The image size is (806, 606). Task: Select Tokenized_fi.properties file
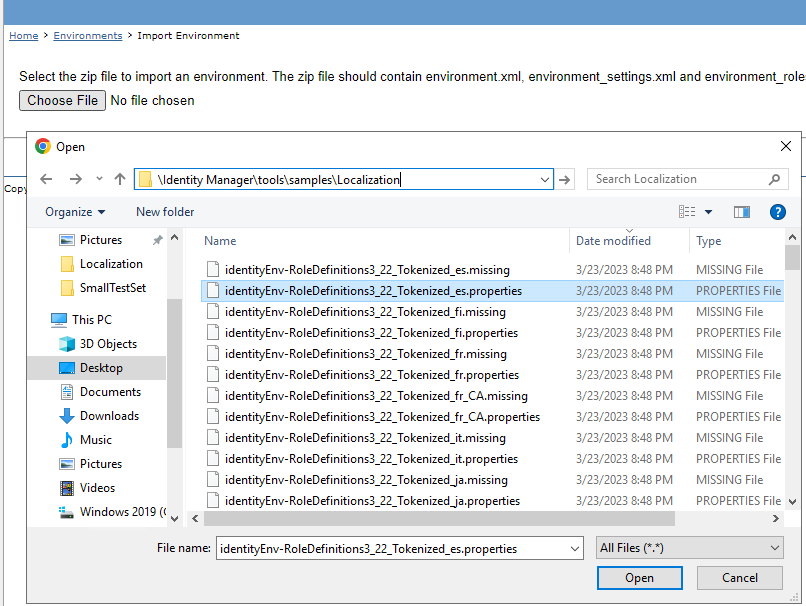pos(492,333)
